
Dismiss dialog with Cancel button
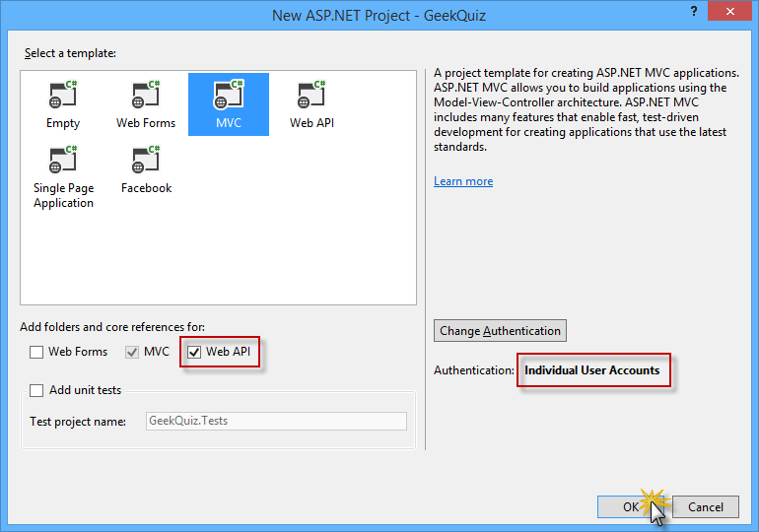(x=705, y=506)
